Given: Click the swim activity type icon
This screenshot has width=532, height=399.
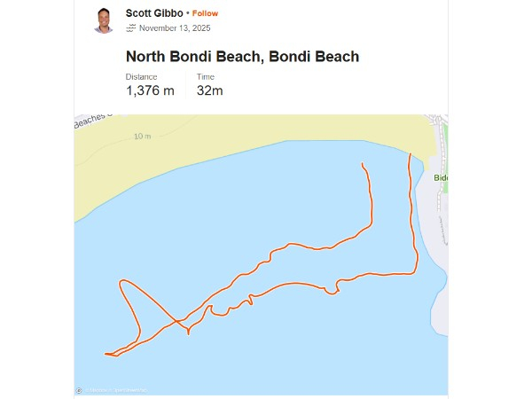Looking at the screenshot, I should pos(131,28).
